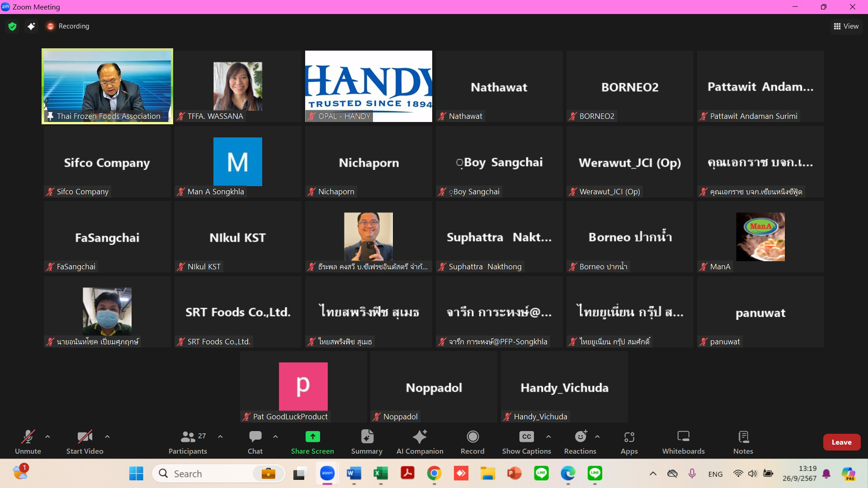Launch AI Companion

[x=420, y=442]
